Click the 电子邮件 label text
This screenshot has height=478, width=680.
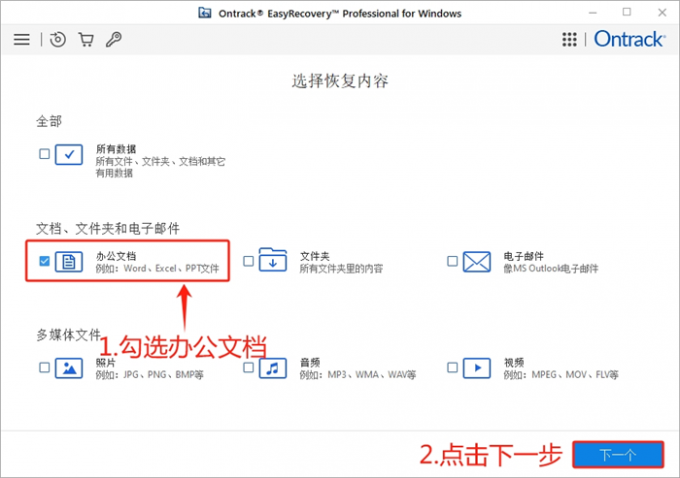point(523,256)
